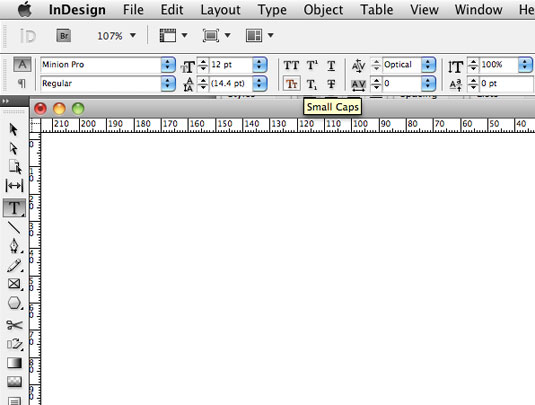Open the tracking value dropdown
The height and width of the screenshot is (405, 535).
point(428,83)
